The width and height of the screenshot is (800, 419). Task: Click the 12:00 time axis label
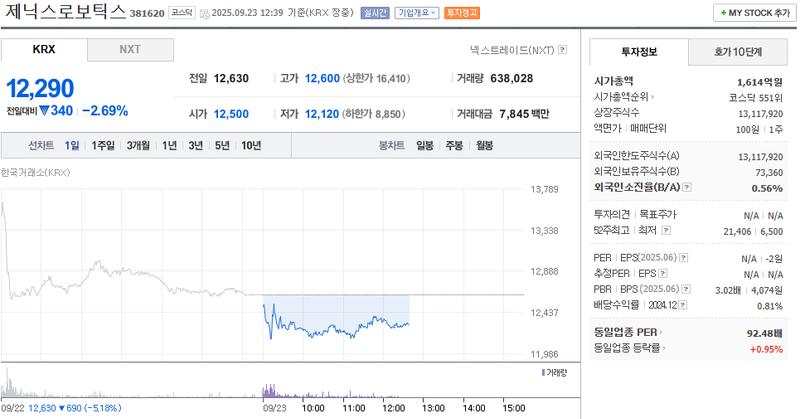(394, 408)
